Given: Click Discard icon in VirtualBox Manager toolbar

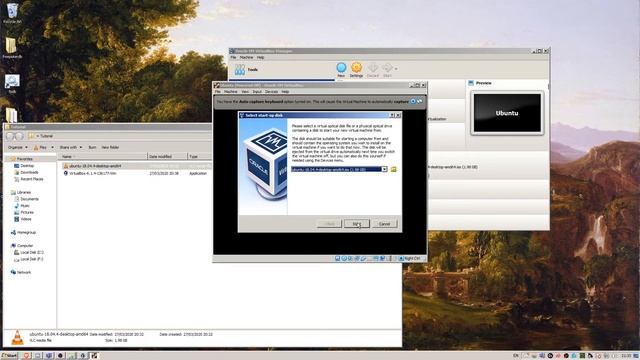Looking at the screenshot, I should pyautogui.click(x=373, y=68).
